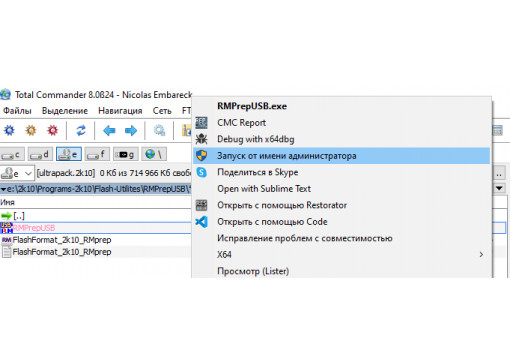Open right panel path history dropdown arrow
Image resolution: width=510 pixels, height=364 pixels.
coord(499,188)
